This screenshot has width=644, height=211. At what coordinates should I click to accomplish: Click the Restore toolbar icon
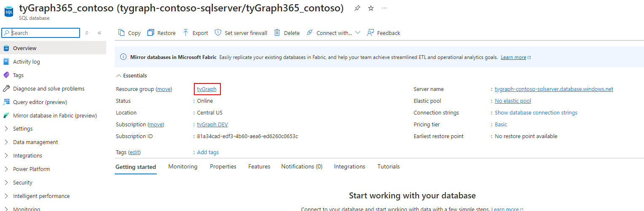151,33
